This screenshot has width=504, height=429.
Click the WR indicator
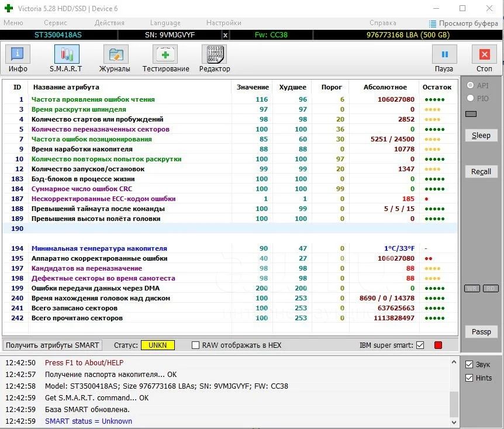coord(472,288)
